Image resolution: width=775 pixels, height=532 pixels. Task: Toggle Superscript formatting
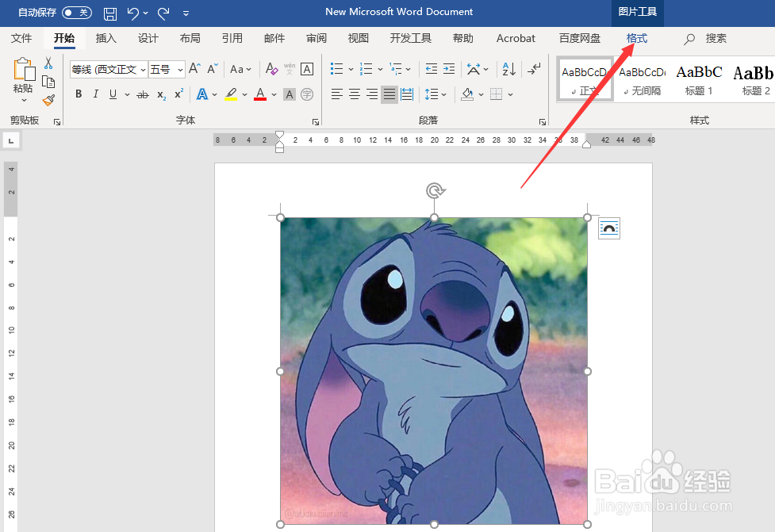(x=179, y=94)
